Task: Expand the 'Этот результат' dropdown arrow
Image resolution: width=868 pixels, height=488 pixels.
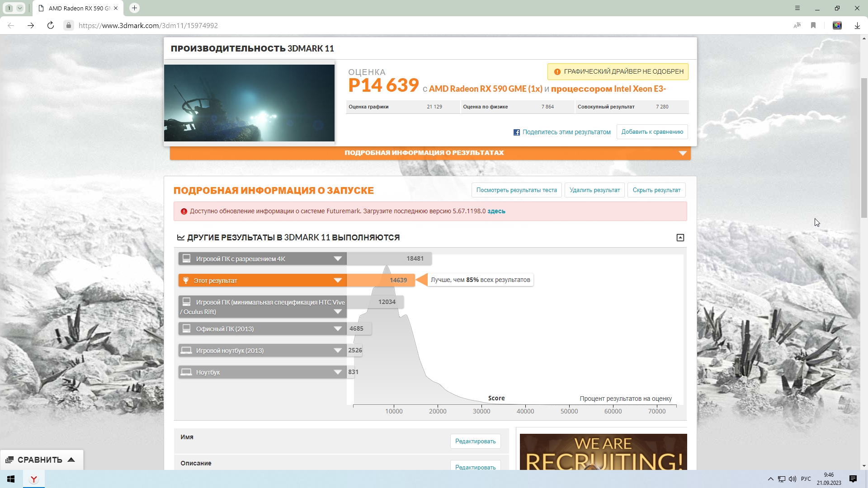Action: click(337, 281)
